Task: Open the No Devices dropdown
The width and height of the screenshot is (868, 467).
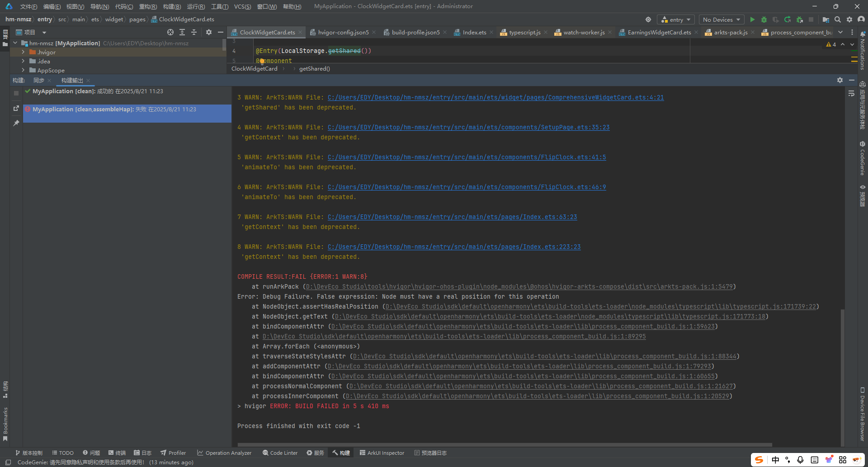Action: (x=722, y=19)
